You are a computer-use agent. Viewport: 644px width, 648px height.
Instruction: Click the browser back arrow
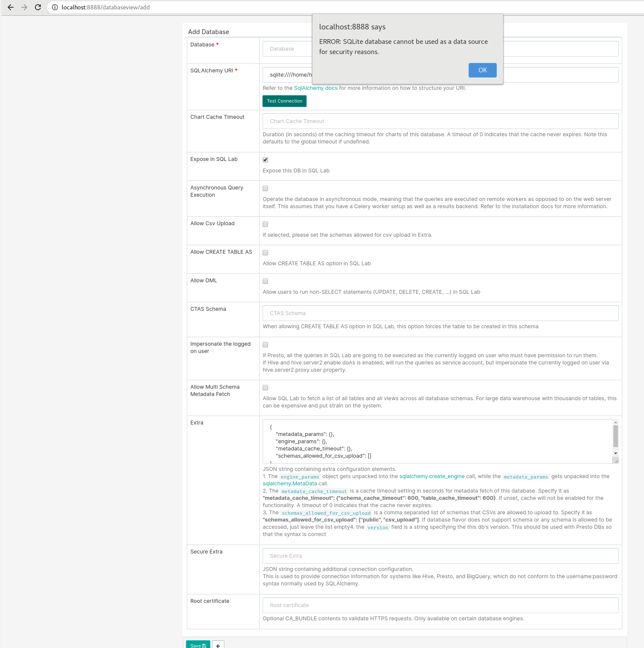coord(11,7)
